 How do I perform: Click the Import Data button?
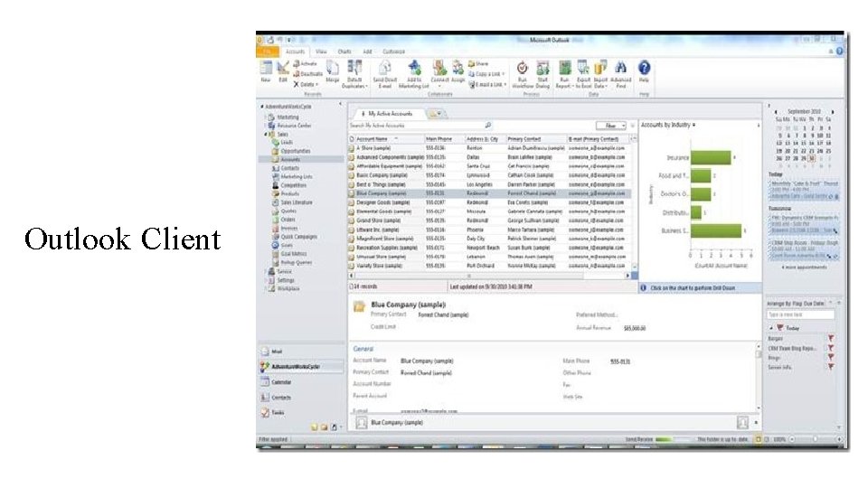(x=600, y=75)
